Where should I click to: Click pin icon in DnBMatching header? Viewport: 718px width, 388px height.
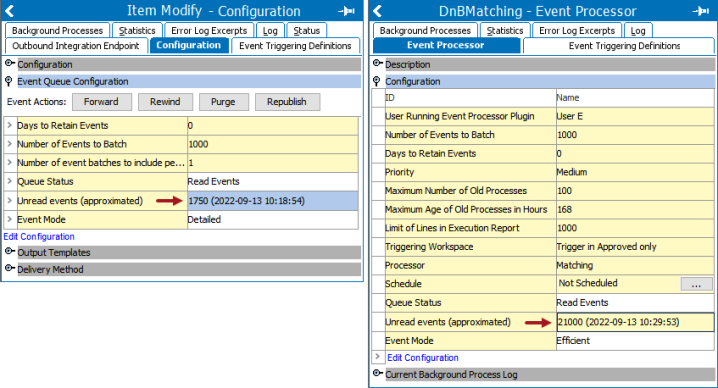[x=701, y=11]
